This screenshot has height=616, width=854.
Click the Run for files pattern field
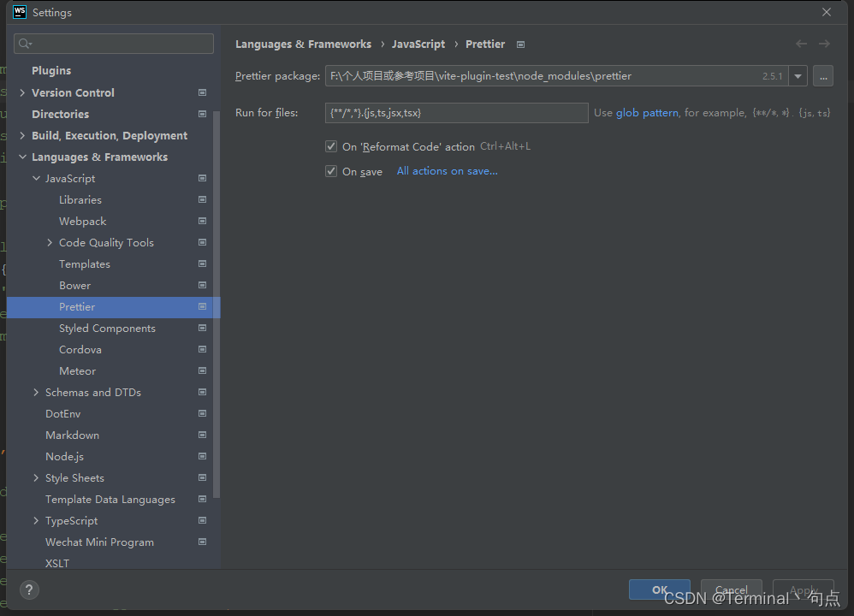[456, 113]
